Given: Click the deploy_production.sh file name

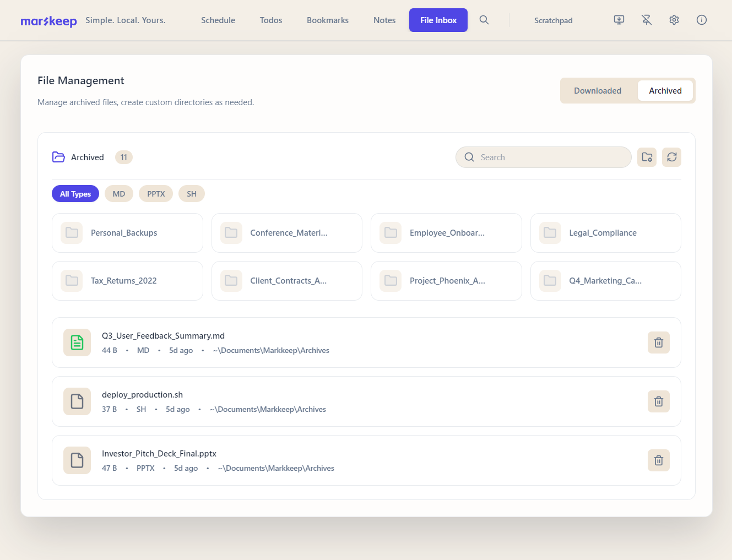Looking at the screenshot, I should [142, 395].
